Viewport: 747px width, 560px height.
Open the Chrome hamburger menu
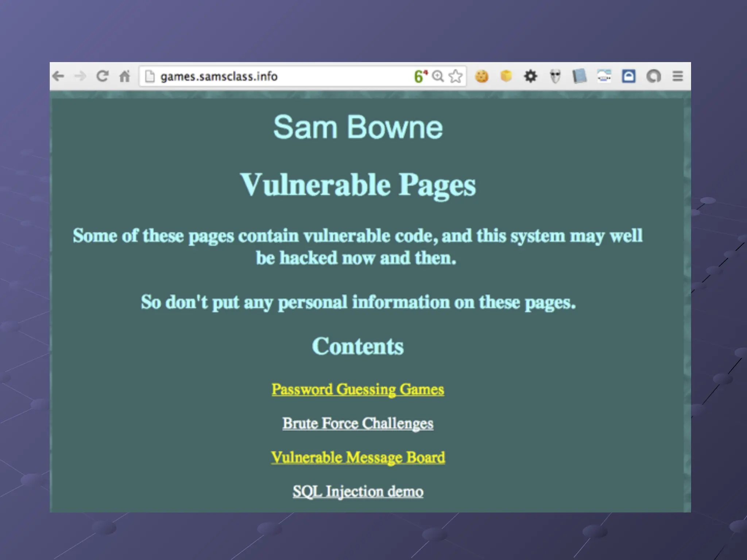tap(678, 76)
